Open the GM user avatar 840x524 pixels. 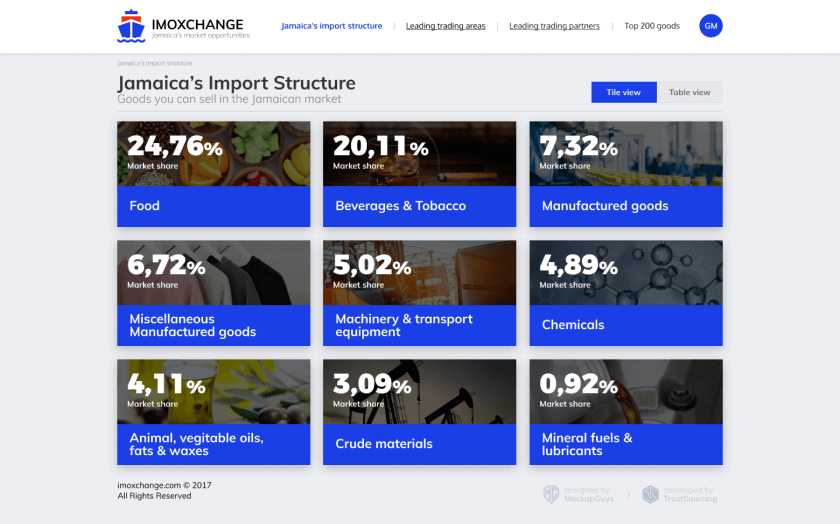710,26
